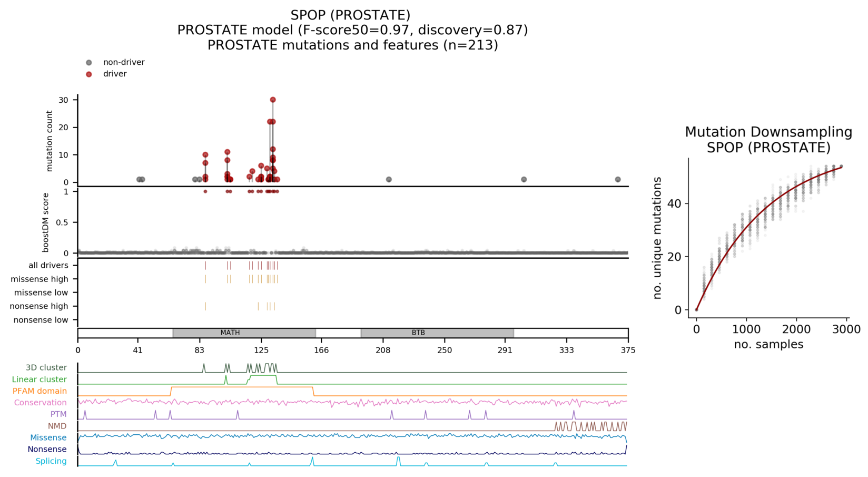Image resolution: width=868 pixels, height=477 pixels.
Task: Click the non-driver point inside BTB region
Action: [389, 180]
